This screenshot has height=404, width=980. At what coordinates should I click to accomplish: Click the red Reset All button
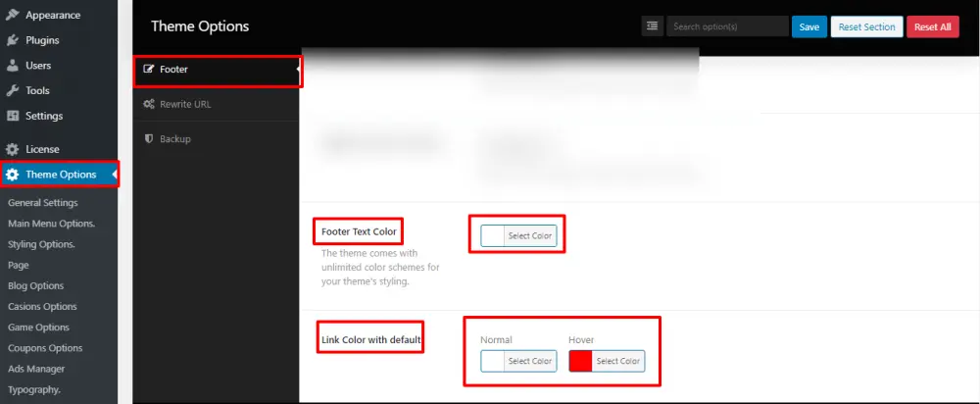pyautogui.click(x=933, y=26)
